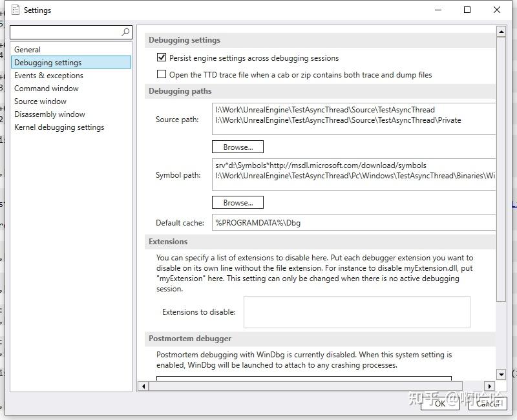The image size is (517, 420).
Task: Click Browse button under Source path
Action: (238, 147)
